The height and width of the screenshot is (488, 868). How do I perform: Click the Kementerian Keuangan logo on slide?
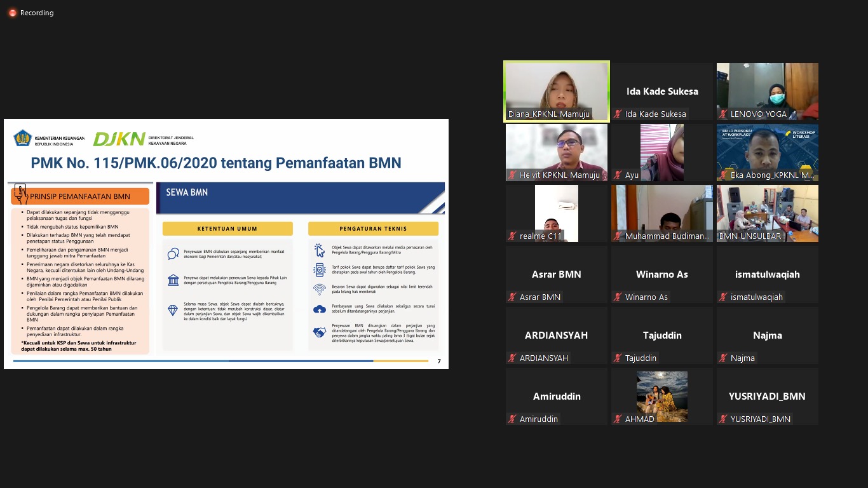coord(24,139)
